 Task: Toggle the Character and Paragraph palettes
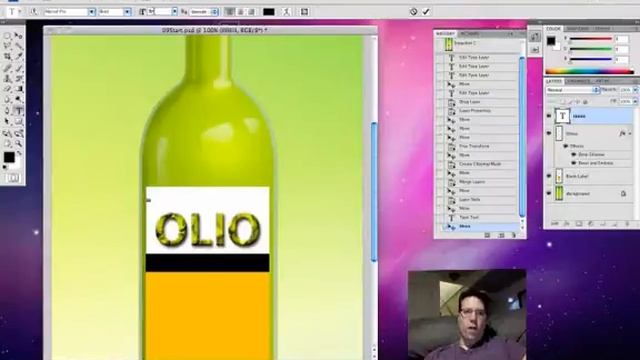point(304,12)
